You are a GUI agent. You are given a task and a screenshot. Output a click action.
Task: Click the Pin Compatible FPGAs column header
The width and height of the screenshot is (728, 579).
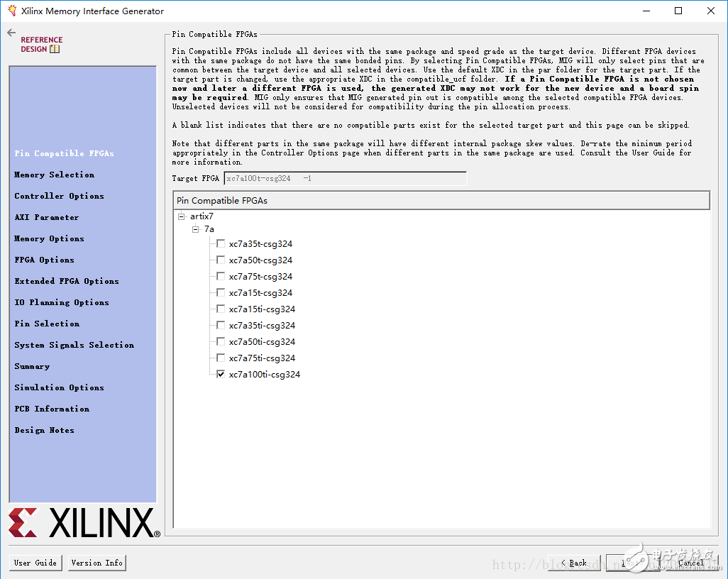point(441,201)
